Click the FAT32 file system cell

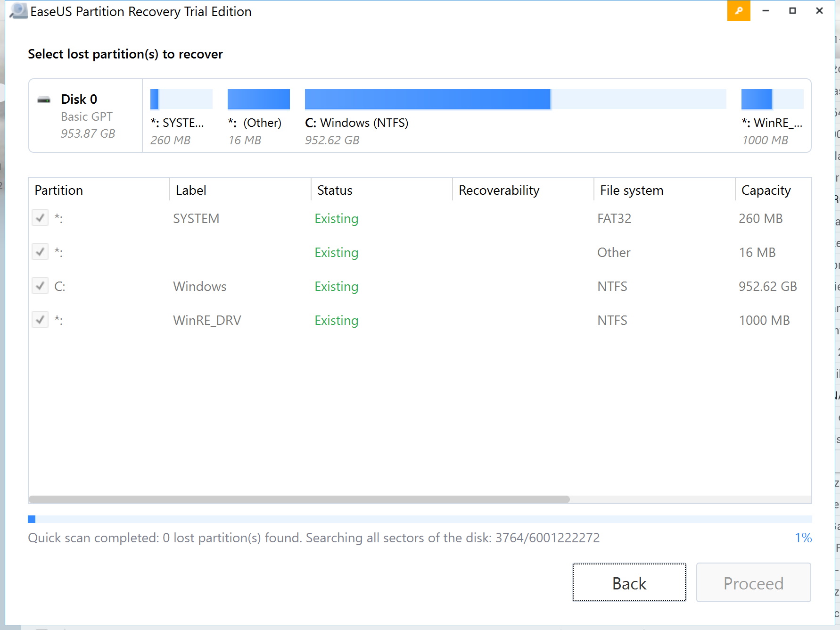coord(614,218)
